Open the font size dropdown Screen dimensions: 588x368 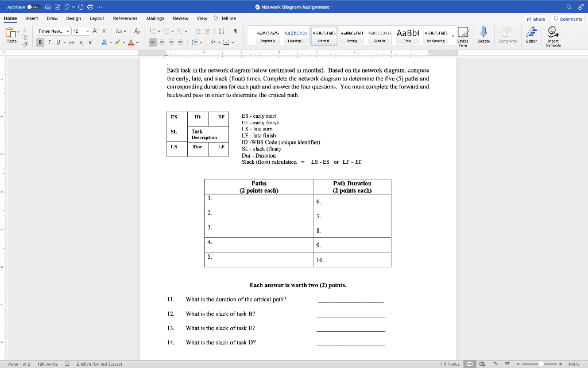click(87, 31)
